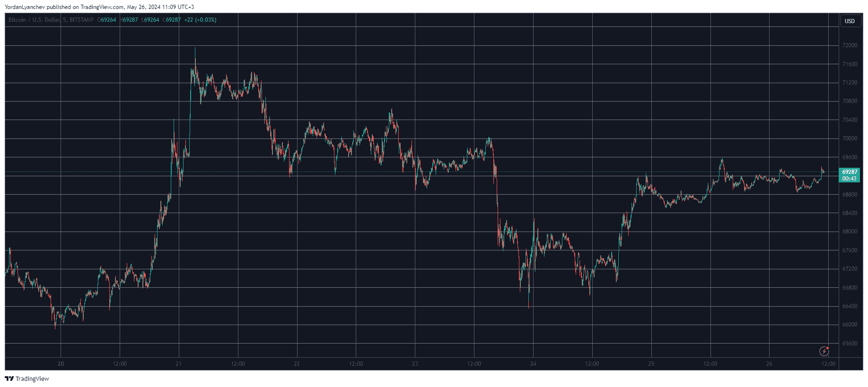Click the TradingView logo at bottom
This screenshot has width=868, height=387.
click(27, 378)
